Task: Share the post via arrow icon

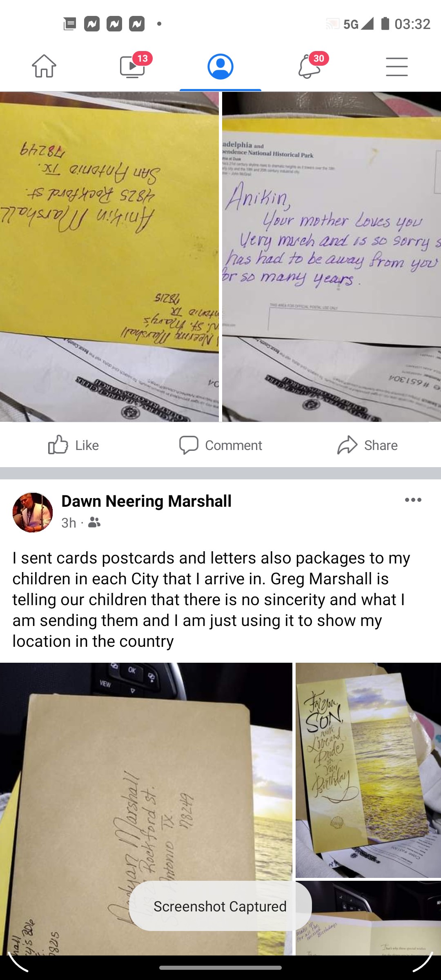Action: click(x=347, y=445)
